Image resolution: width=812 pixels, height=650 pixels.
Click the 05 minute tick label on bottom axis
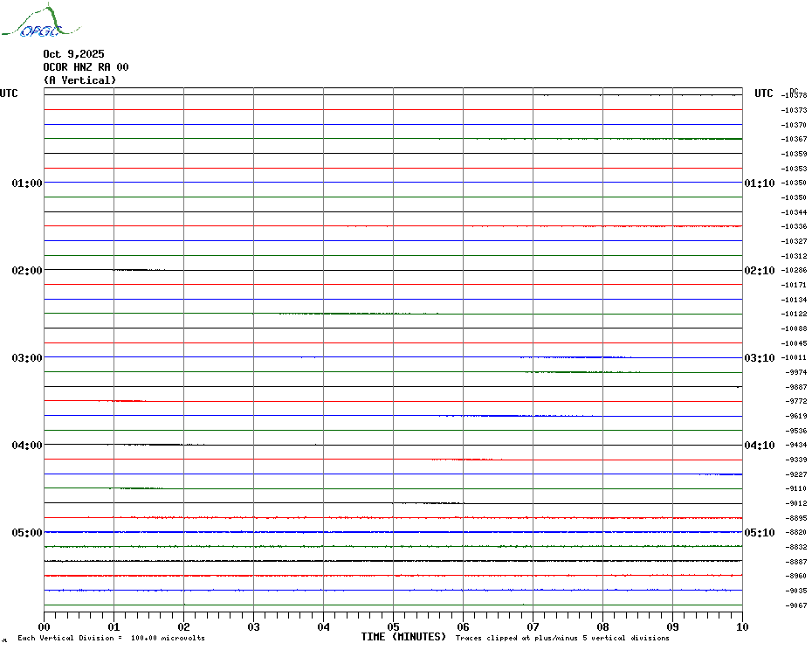[x=393, y=626]
